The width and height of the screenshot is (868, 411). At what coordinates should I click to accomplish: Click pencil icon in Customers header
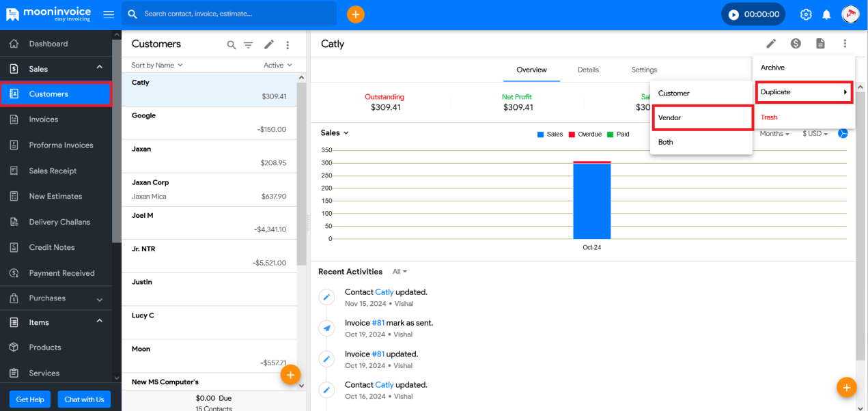coord(269,44)
